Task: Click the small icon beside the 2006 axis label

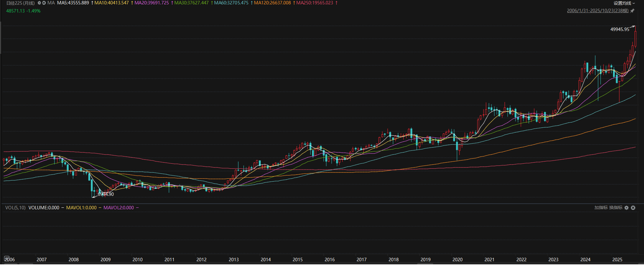Action: pos(7,258)
